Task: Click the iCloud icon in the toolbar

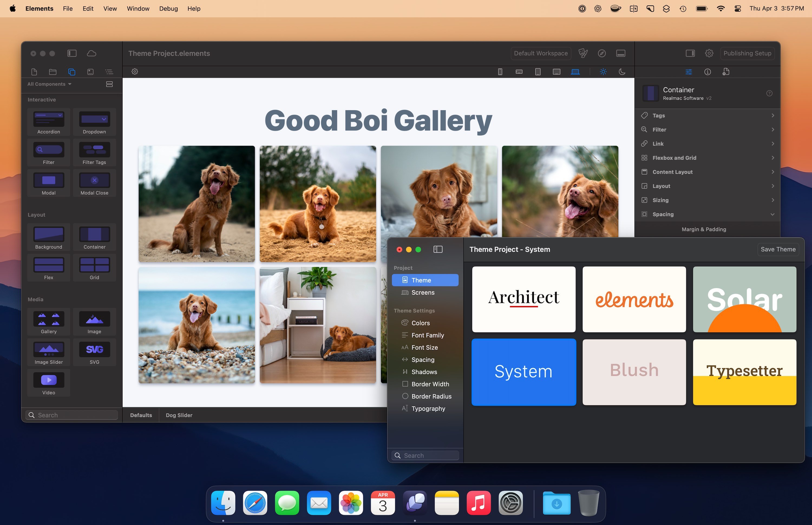Action: coord(91,54)
